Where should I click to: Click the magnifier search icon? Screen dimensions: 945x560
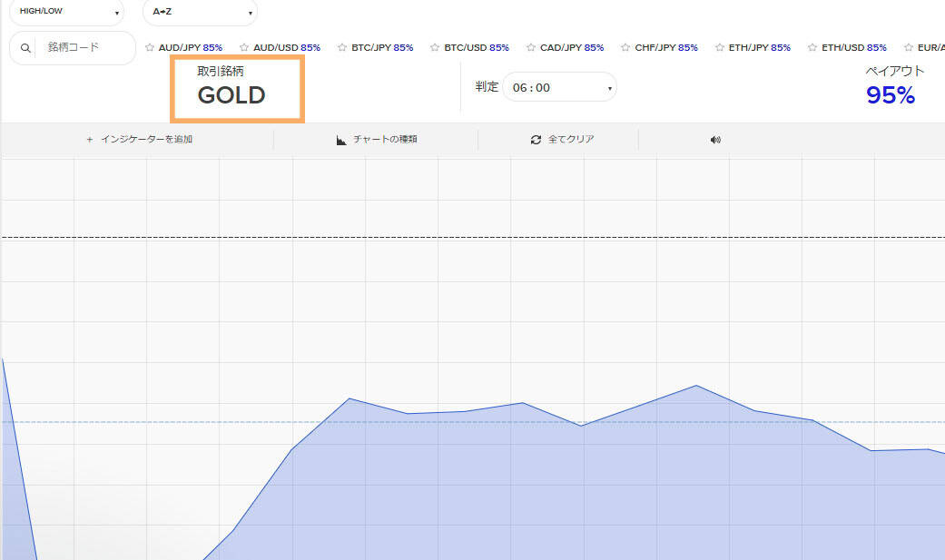click(25, 48)
